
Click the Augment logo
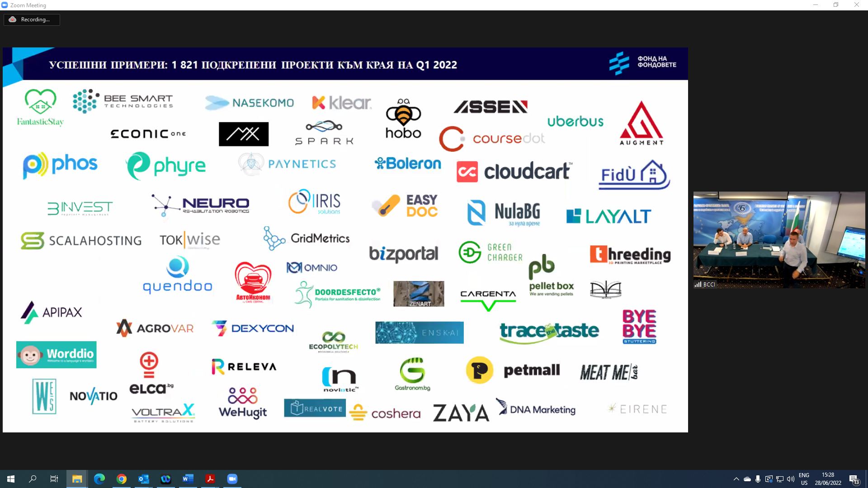pyautogui.click(x=641, y=122)
